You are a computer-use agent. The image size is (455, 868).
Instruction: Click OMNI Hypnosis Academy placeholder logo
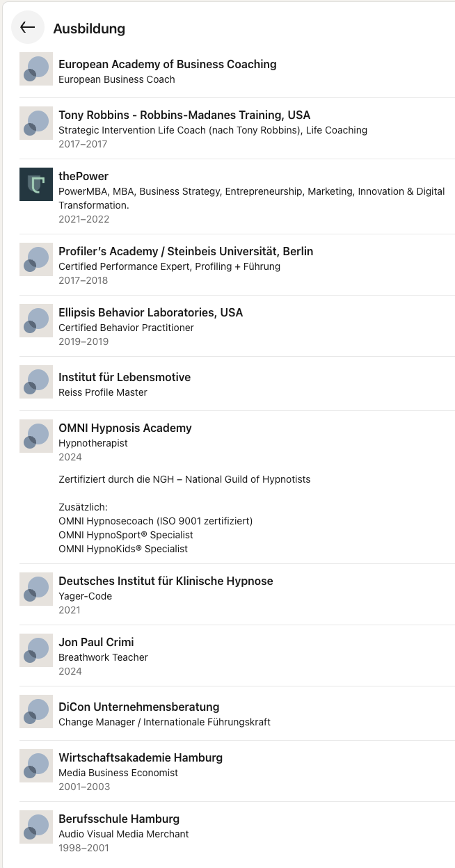[x=36, y=436]
